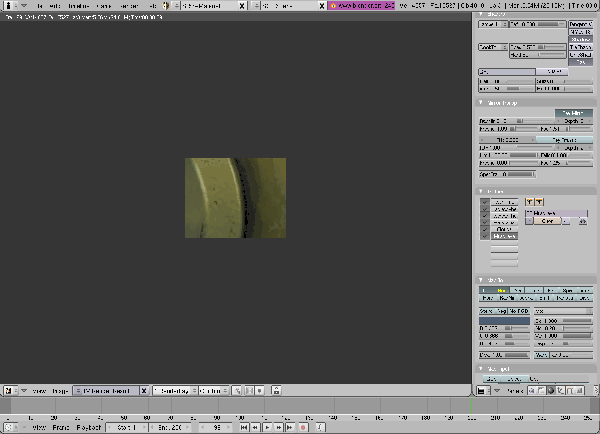Click the Clear button in the Texture panel
Screen dimensions: 600x434
[547, 221]
